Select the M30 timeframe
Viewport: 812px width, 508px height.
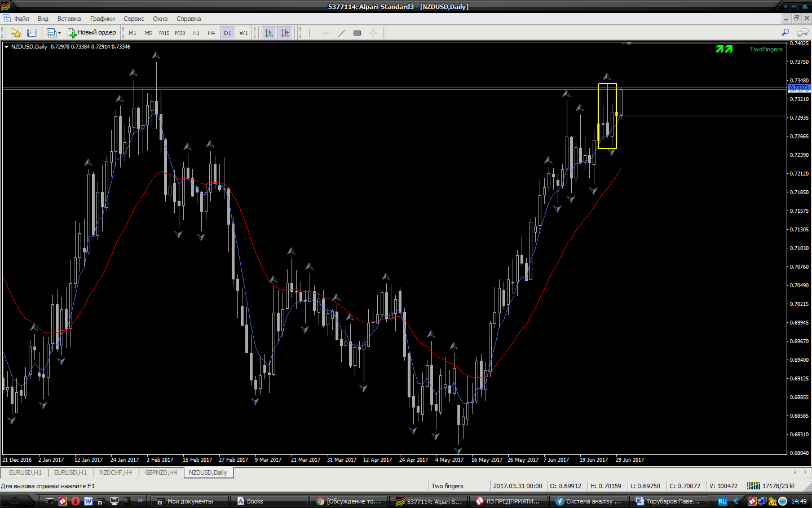coord(180,33)
